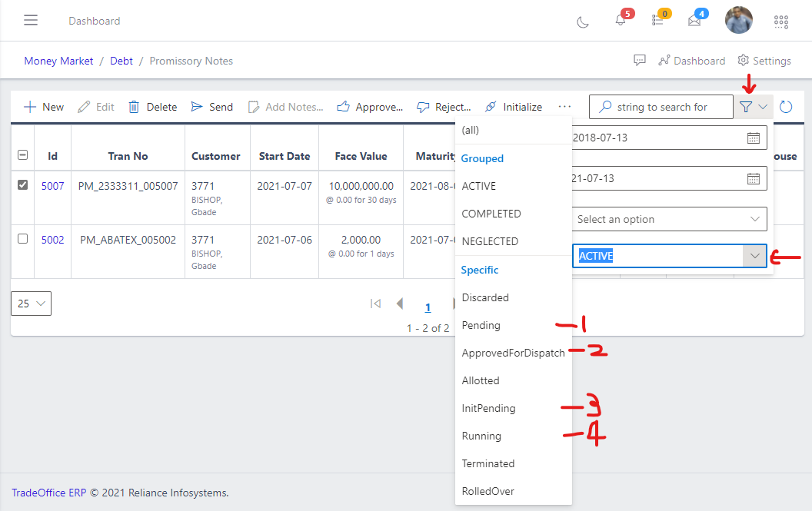The height and width of the screenshot is (511, 812).
Task: Open the mail envelope messages
Action: (694, 21)
